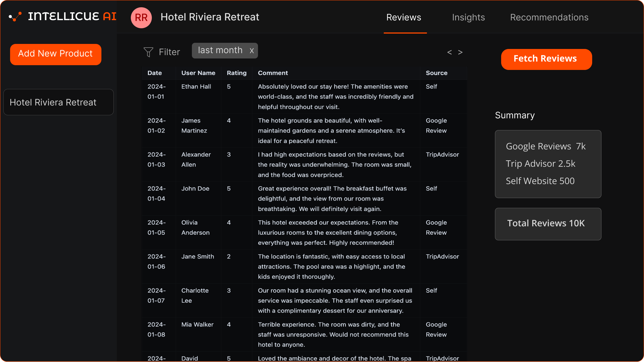Go to next page of reviews
Image resolution: width=644 pixels, height=362 pixels.
(460, 52)
